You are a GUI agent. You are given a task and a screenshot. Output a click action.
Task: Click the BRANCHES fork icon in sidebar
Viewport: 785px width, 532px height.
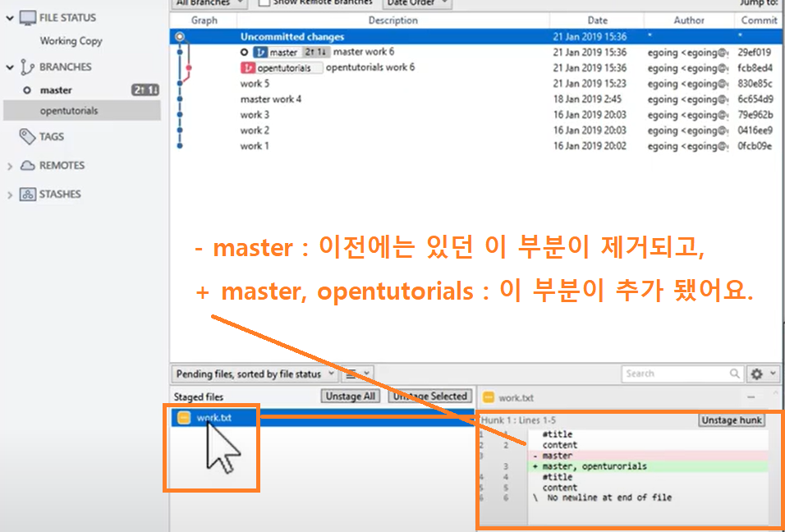(x=27, y=67)
